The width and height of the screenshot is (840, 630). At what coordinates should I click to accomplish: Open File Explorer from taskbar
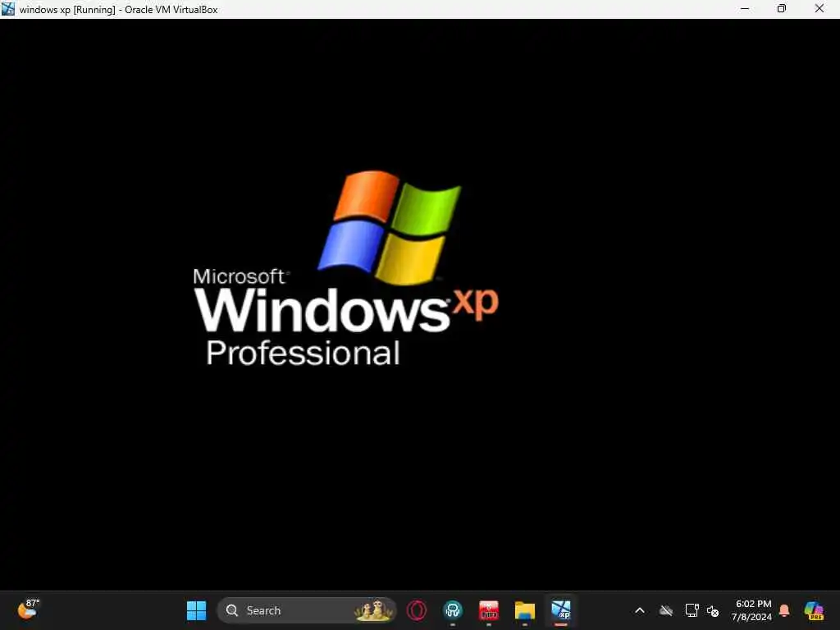525,610
